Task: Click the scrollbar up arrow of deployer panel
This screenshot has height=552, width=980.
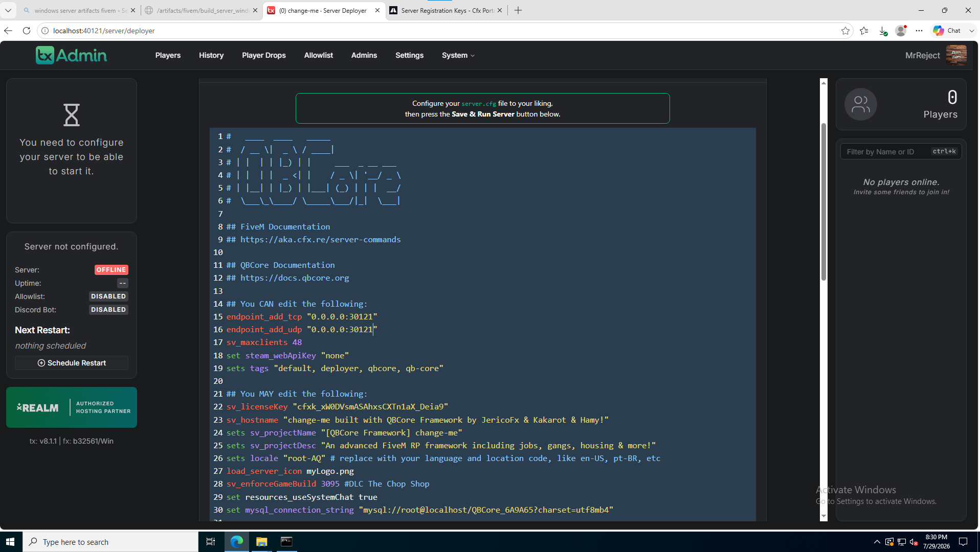Action: (823, 82)
